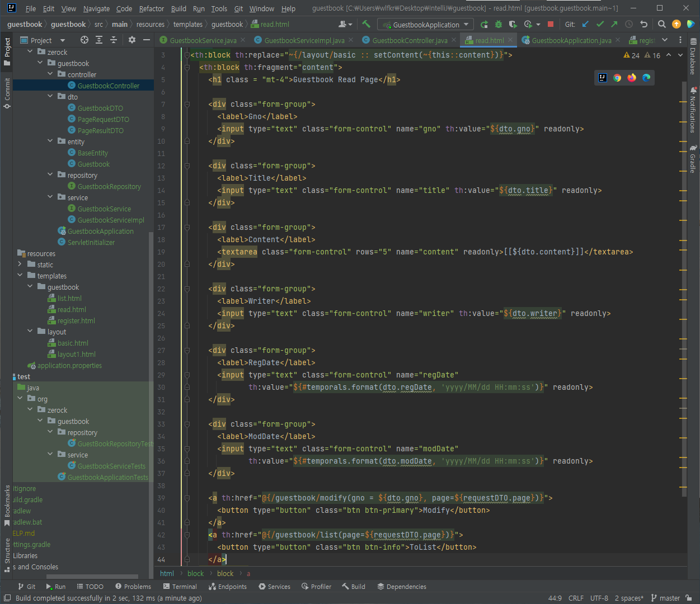Collapse the entity folder
The height and width of the screenshot is (604, 700).
pyautogui.click(x=50, y=141)
